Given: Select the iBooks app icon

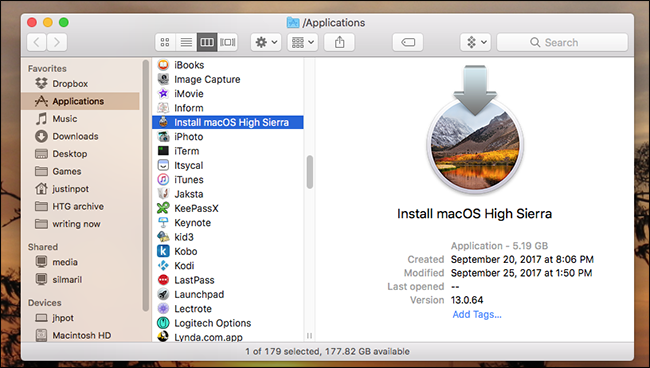Looking at the screenshot, I should point(163,65).
